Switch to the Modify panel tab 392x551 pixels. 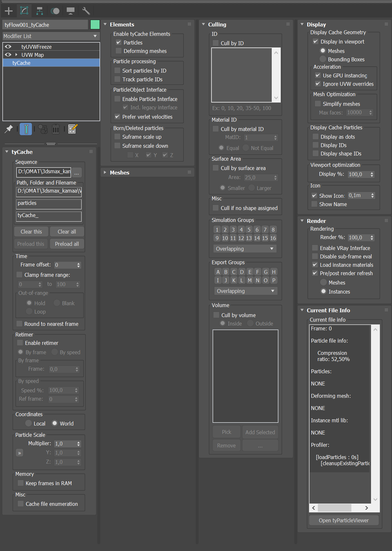[24, 11]
